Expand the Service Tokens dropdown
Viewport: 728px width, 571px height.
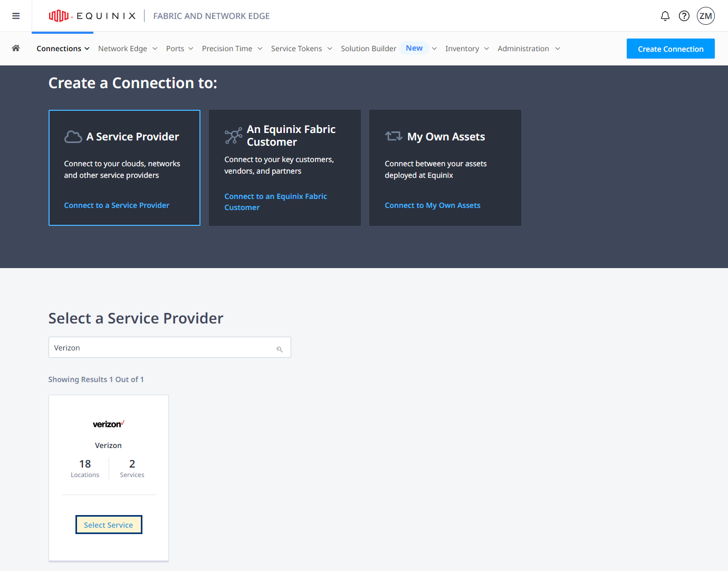302,49
